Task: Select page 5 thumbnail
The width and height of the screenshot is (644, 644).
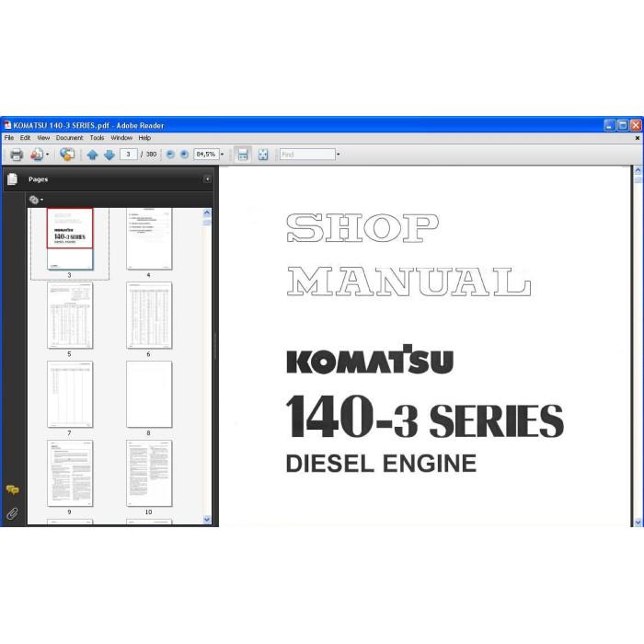Action: click(x=70, y=315)
